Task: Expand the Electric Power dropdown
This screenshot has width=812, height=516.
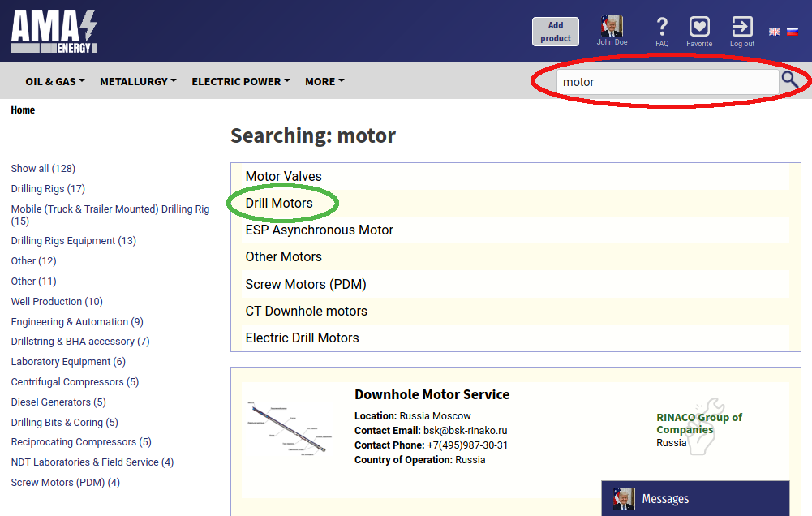Action: 241,81
